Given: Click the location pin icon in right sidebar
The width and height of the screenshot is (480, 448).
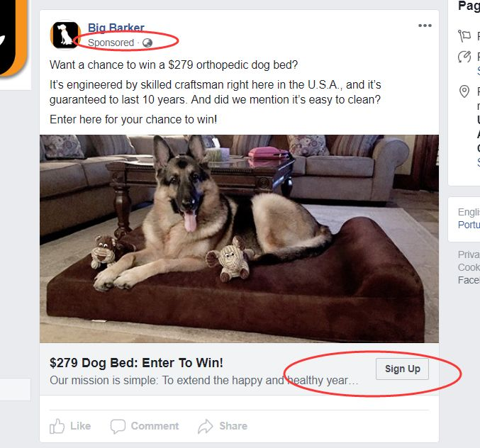Looking at the screenshot, I should click(464, 91).
